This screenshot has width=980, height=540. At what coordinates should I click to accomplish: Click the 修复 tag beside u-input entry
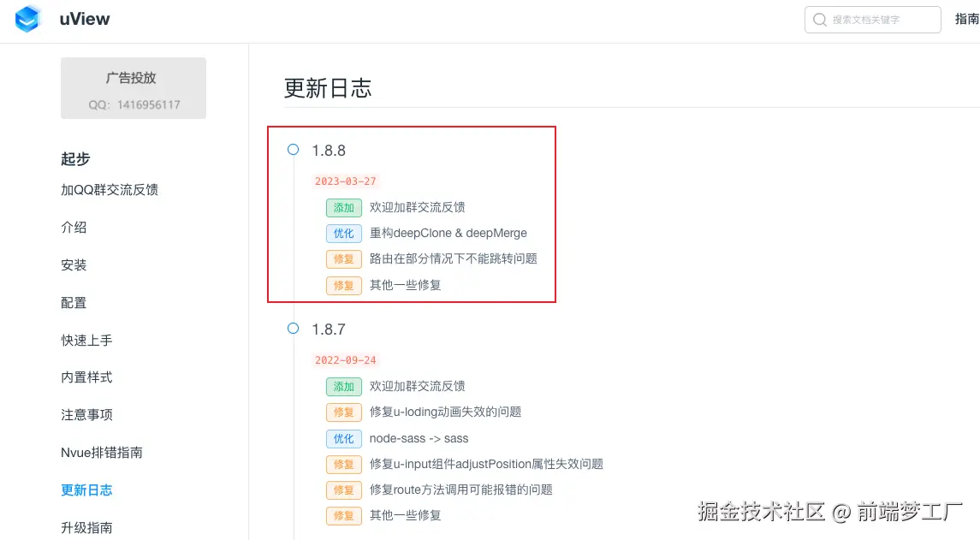(x=343, y=465)
